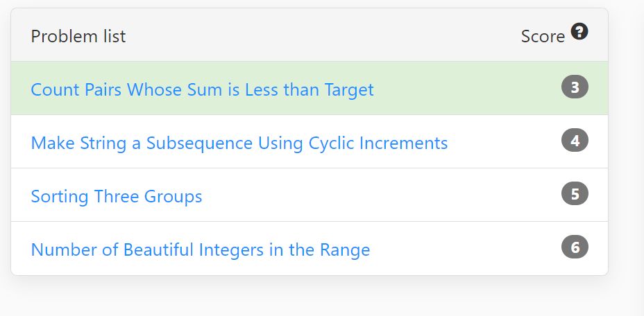Click the score badge showing 3
The height and width of the screenshot is (316, 644).
click(x=575, y=87)
